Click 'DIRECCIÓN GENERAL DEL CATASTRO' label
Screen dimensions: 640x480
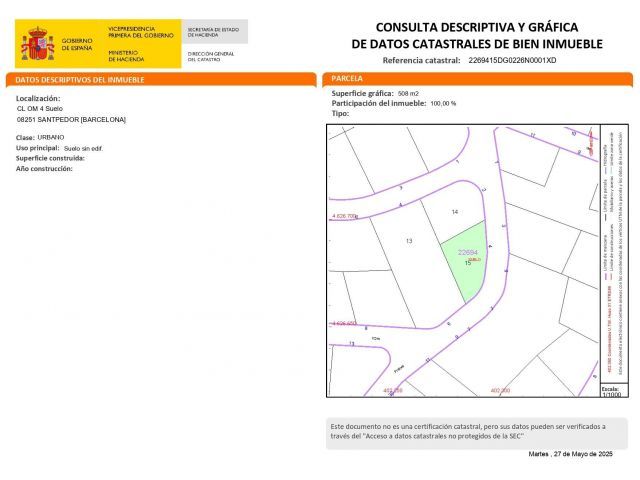point(211,56)
